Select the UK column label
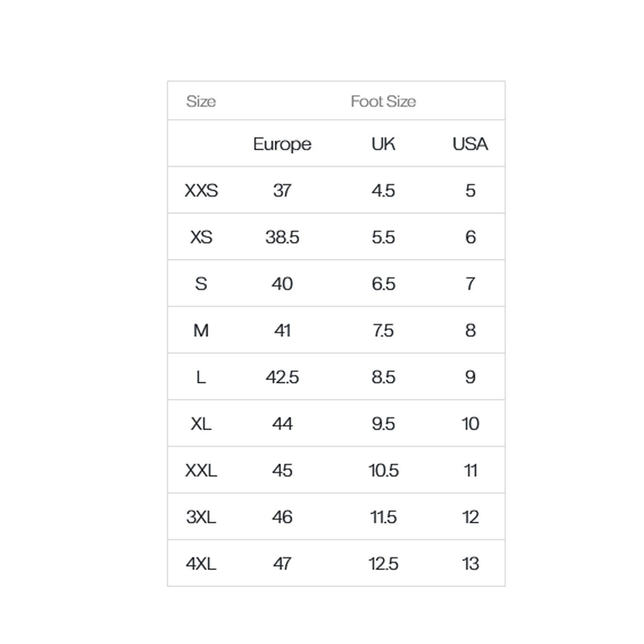644x644 pixels. point(383,144)
